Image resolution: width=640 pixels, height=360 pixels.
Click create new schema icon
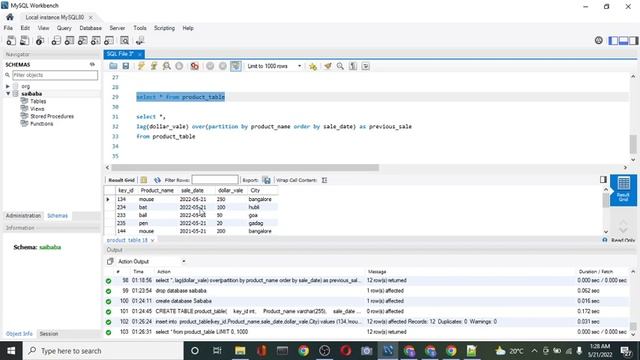pyautogui.click(x=56, y=40)
